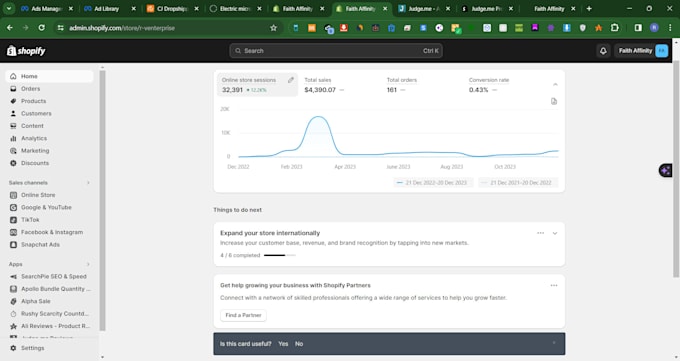
Task: Click the Shopify logo
Action: [x=26, y=51]
